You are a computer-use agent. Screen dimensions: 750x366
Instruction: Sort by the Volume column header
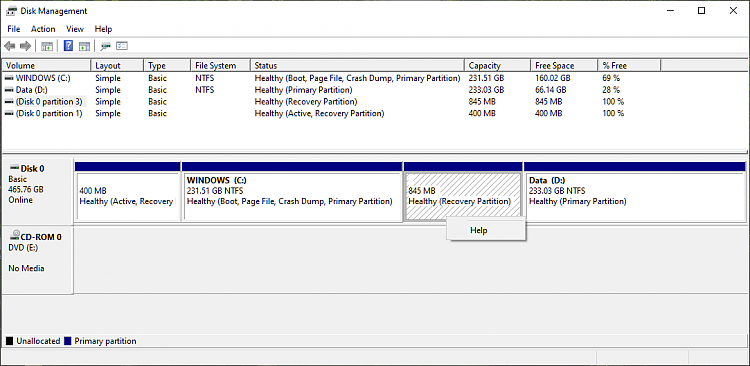[x=46, y=66]
